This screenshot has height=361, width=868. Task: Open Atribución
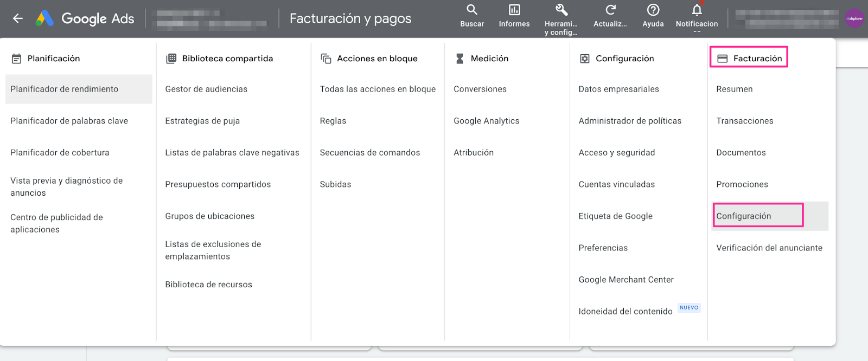click(x=474, y=153)
